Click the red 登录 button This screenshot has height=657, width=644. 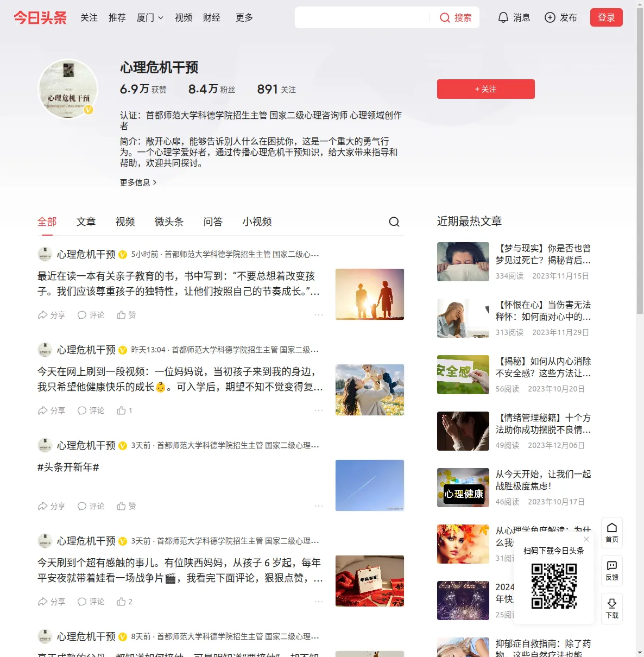607,17
